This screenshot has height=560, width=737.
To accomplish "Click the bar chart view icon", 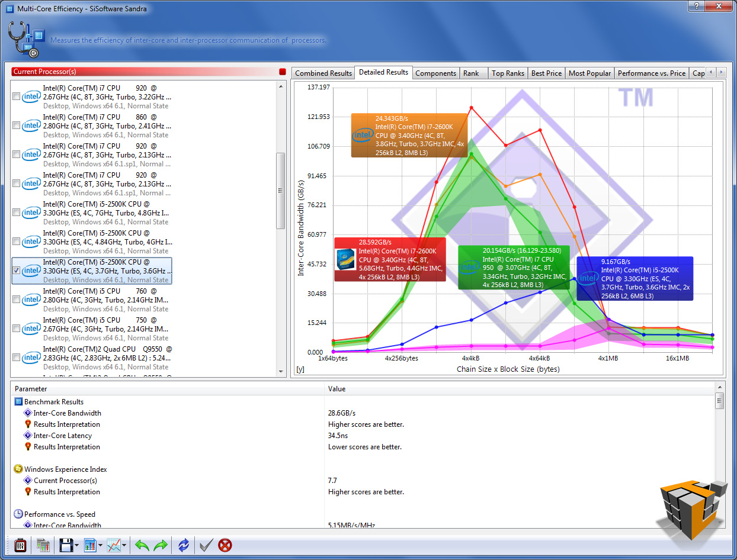I will (90, 545).
